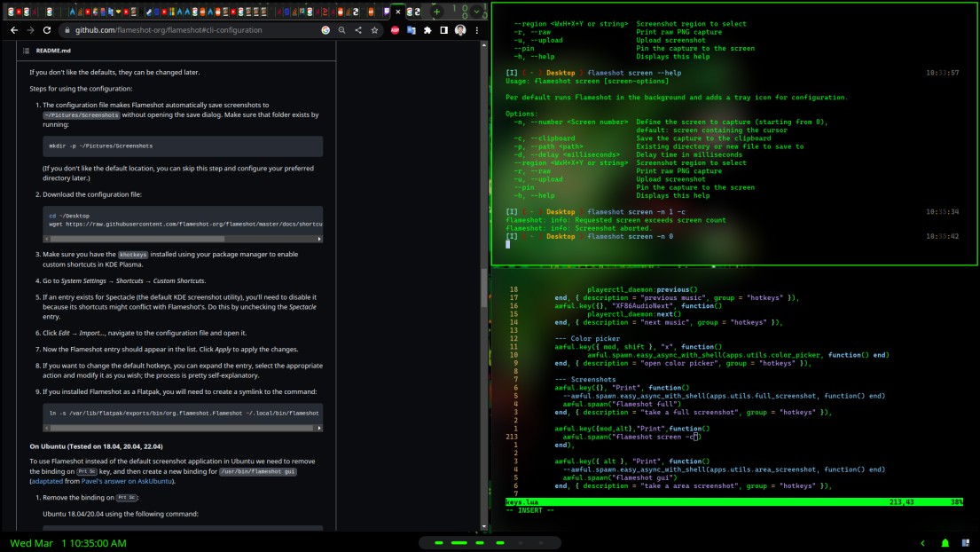Screen dimensions: 980x552
Task: Expand the system tray arrow
Action: [923, 543]
